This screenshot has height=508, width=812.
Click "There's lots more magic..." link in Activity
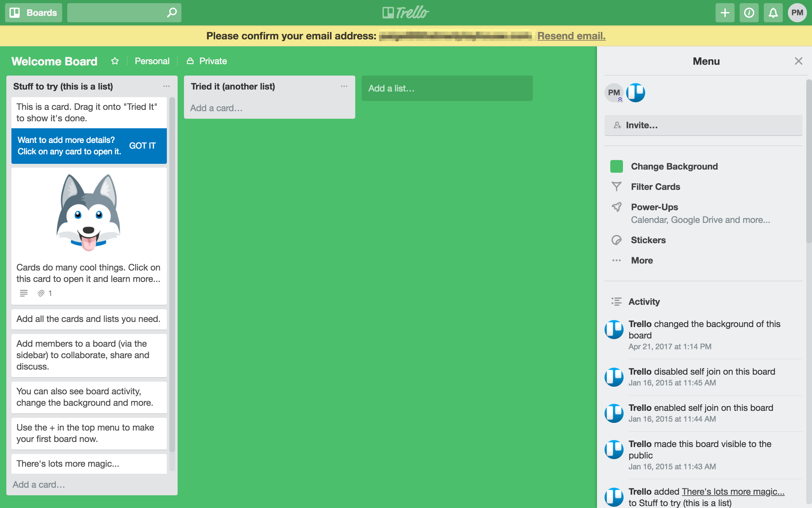[x=733, y=491]
